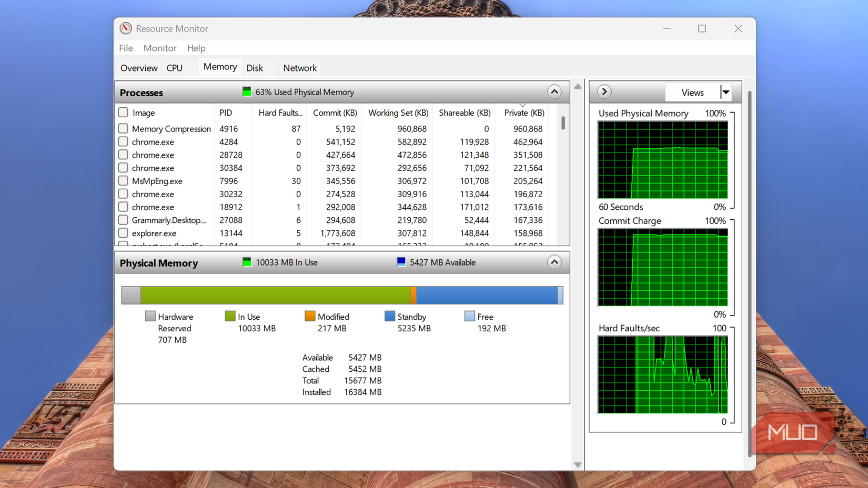Screen dimensions: 868x488
Task: Click the blue Standby legend swatch
Action: click(390, 316)
